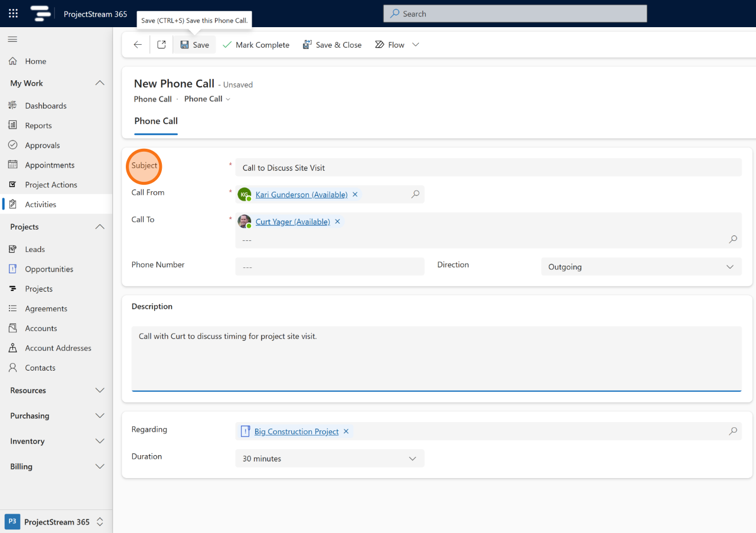Open the Contacts person icon
This screenshot has width=756, height=533.
pos(12,368)
